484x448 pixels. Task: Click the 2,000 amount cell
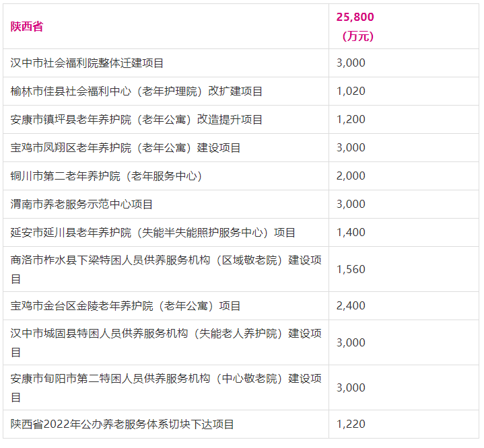click(350, 176)
